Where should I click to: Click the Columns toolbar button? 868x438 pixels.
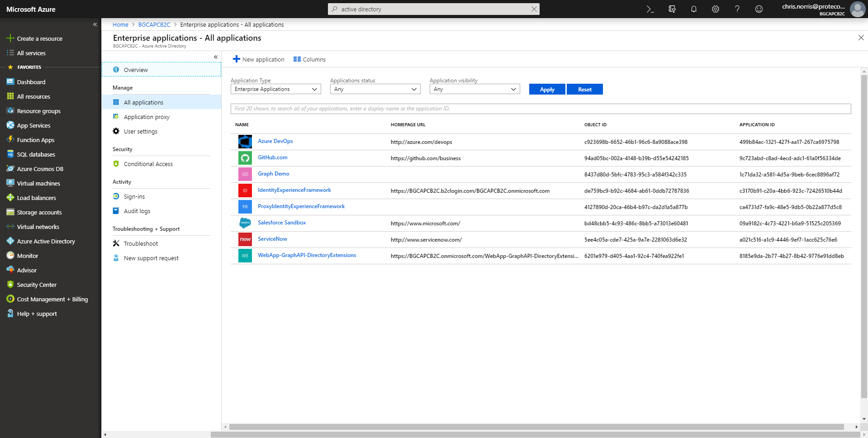pos(309,59)
